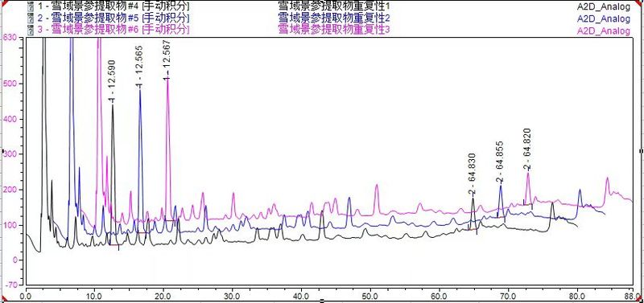Click the peak label 2 - 64.855
The height and width of the screenshot is (303, 644).
point(499,162)
